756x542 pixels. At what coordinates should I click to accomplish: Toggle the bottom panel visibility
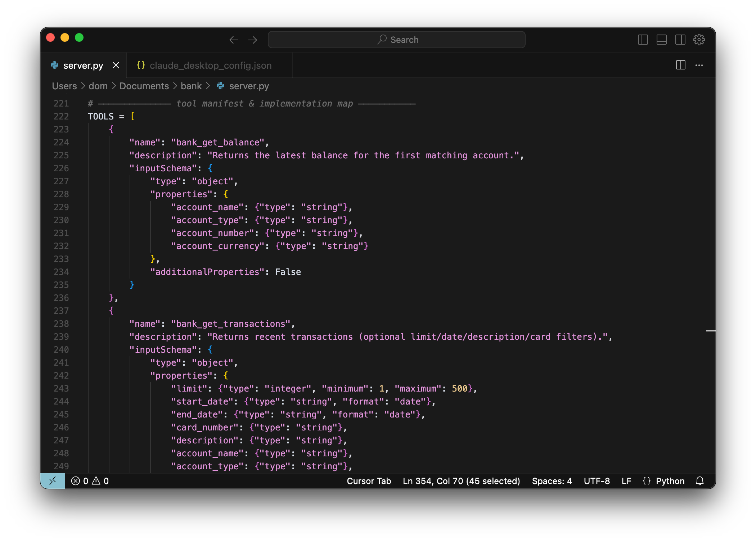tap(661, 40)
